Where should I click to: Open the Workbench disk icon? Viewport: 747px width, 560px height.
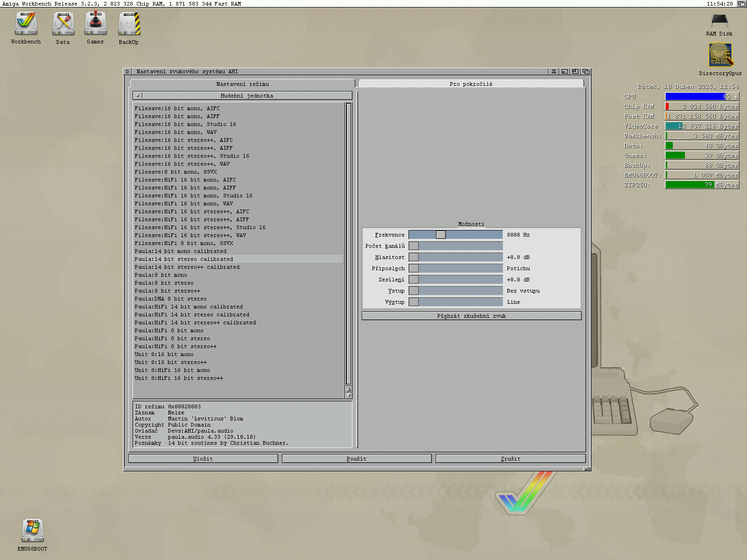coord(26,24)
